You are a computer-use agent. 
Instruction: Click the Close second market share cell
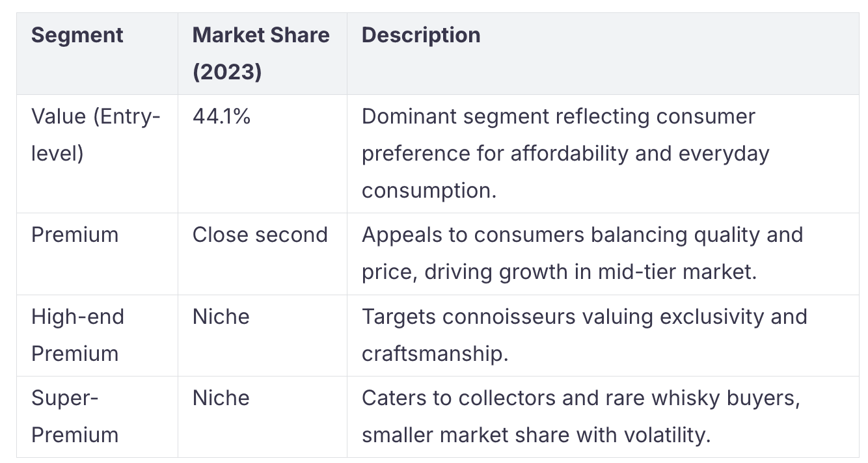tap(262, 254)
